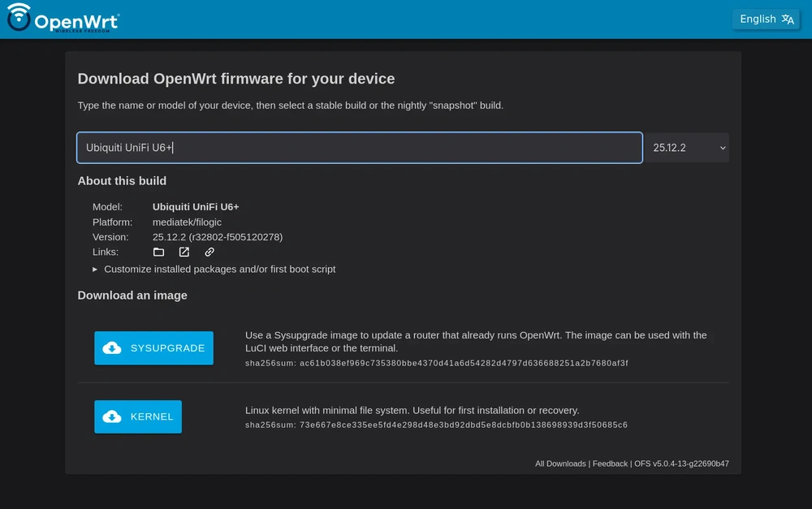
Task: Click the OpenWrt logo
Action: (x=63, y=18)
